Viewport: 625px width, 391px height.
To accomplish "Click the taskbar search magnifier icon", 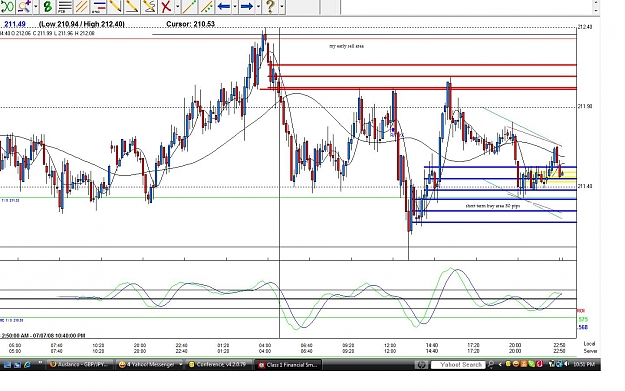I will click(x=491, y=365).
